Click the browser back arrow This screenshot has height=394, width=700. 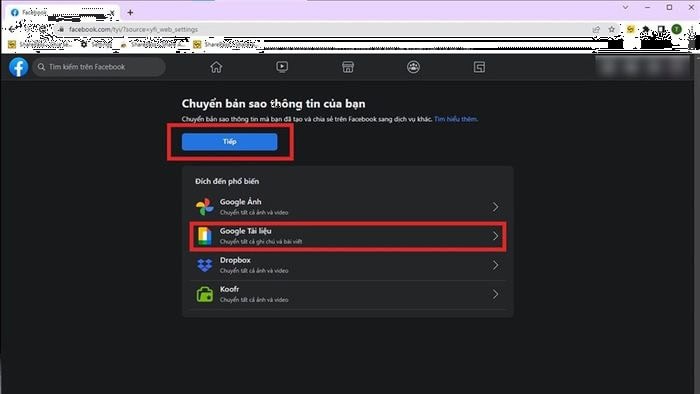coord(12,29)
